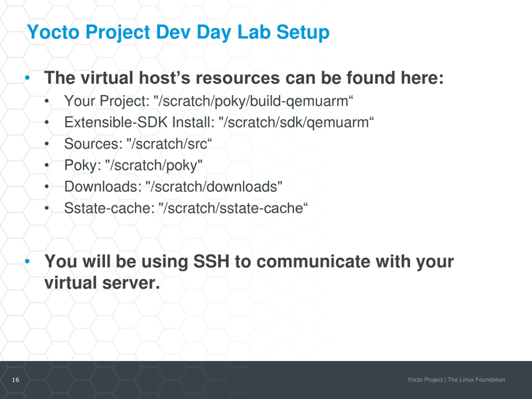532x399 pixels.
Task: Select the Downloads '/scratch/downloads' line
Action: [173, 187]
